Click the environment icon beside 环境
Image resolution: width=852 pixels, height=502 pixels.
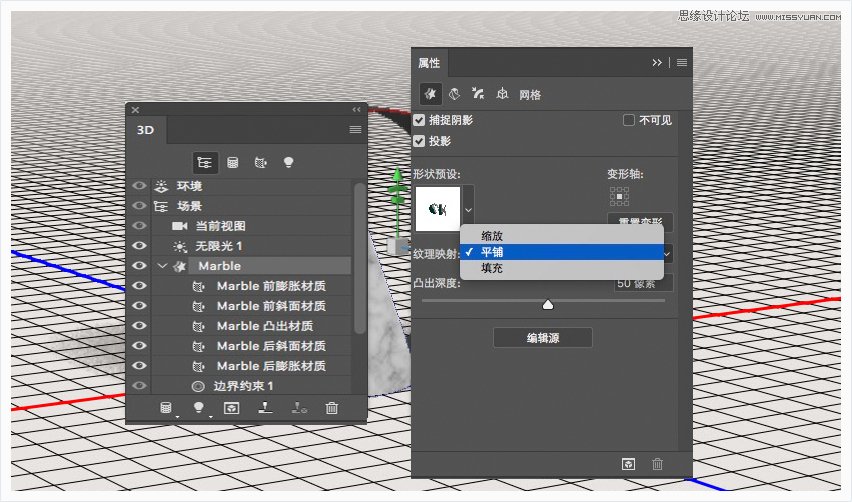click(x=161, y=186)
